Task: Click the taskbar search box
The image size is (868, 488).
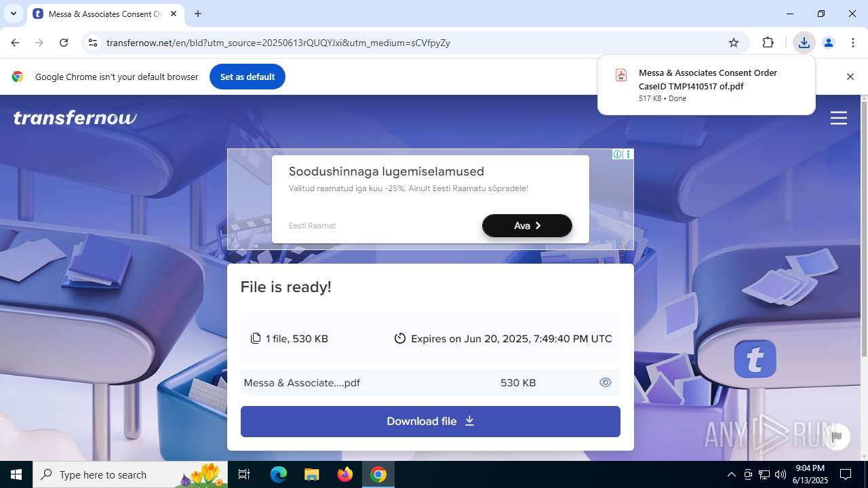Action: pos(130,474)
